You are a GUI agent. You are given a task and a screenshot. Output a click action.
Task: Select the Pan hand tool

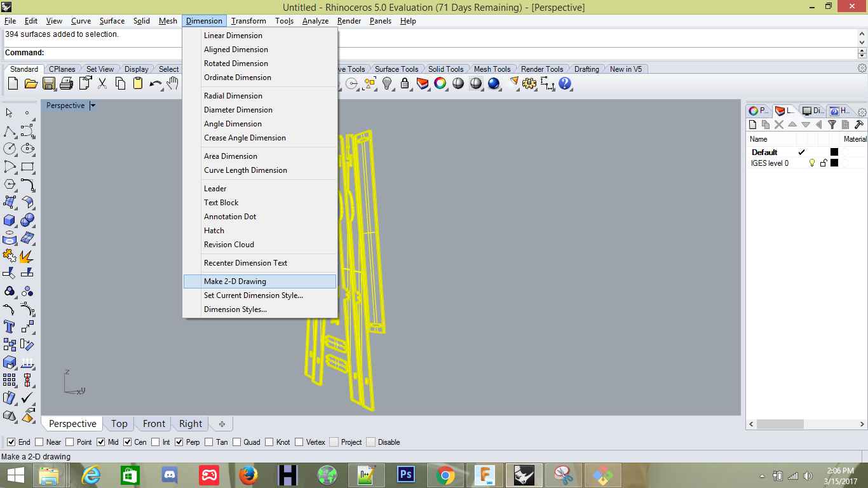click(172, 83)
